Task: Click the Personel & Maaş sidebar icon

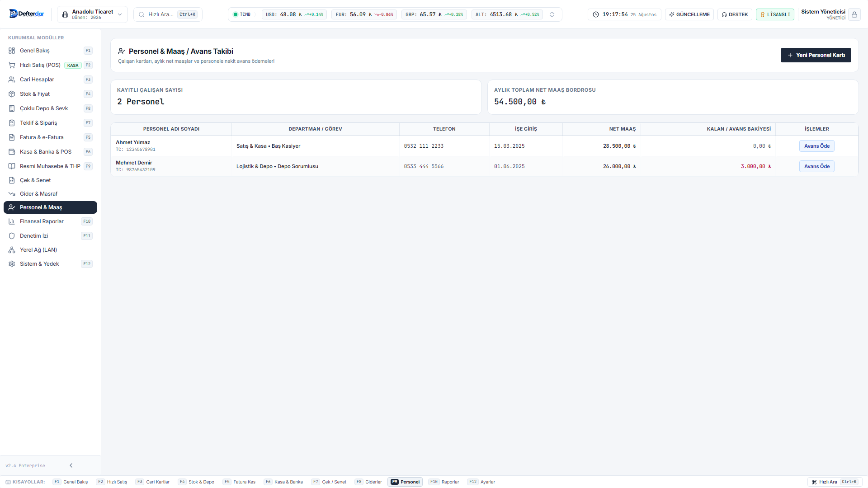Action: pyautogui.click(x=12, y=207)
